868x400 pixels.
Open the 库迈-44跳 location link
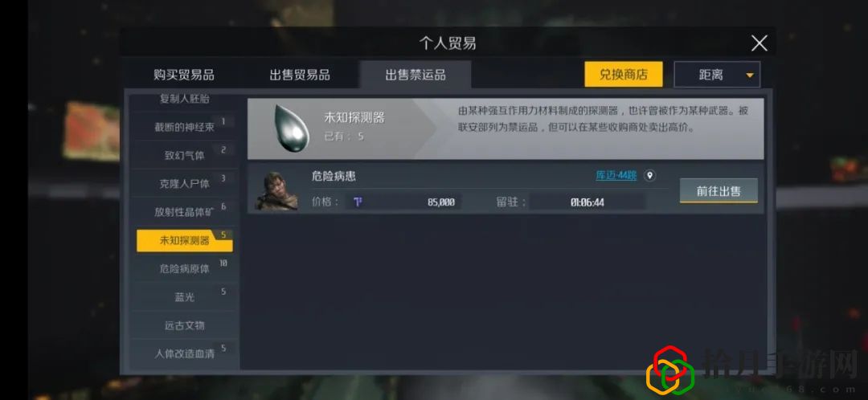coord(616,176)
